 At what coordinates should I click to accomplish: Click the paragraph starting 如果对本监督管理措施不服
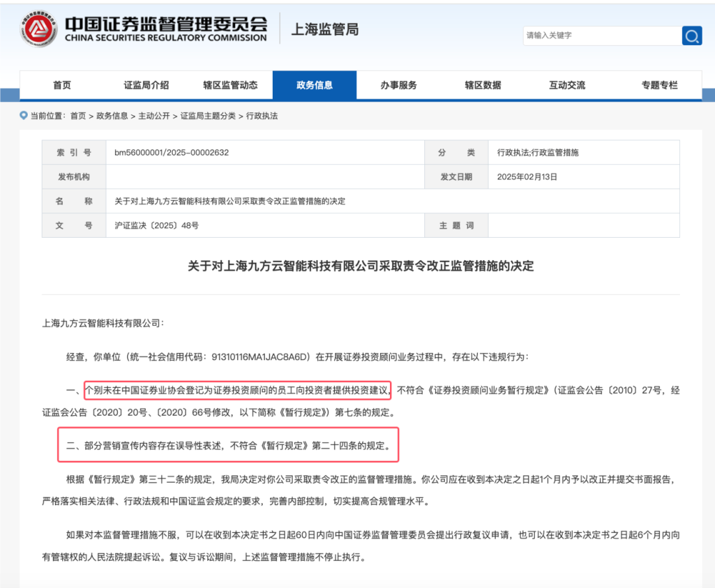361,546
